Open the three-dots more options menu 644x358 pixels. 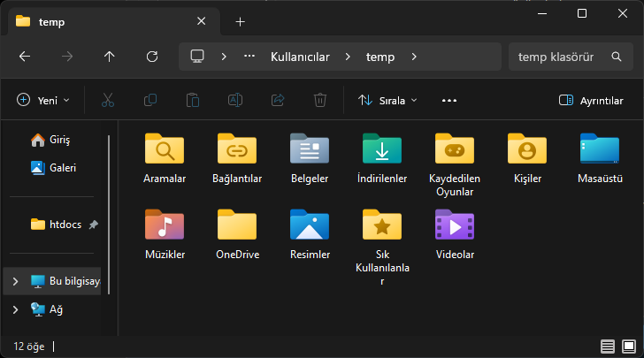(x=449, y=101)
